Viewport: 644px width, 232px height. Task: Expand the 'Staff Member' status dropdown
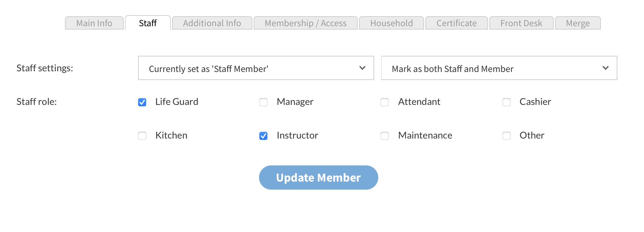(x=256, y=68)
